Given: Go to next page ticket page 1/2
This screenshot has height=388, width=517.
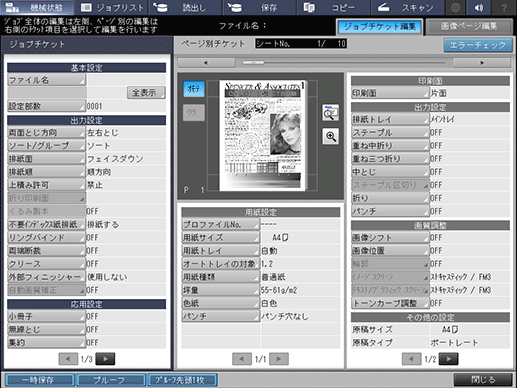Looking at the screenshot, I should point(448,359).
